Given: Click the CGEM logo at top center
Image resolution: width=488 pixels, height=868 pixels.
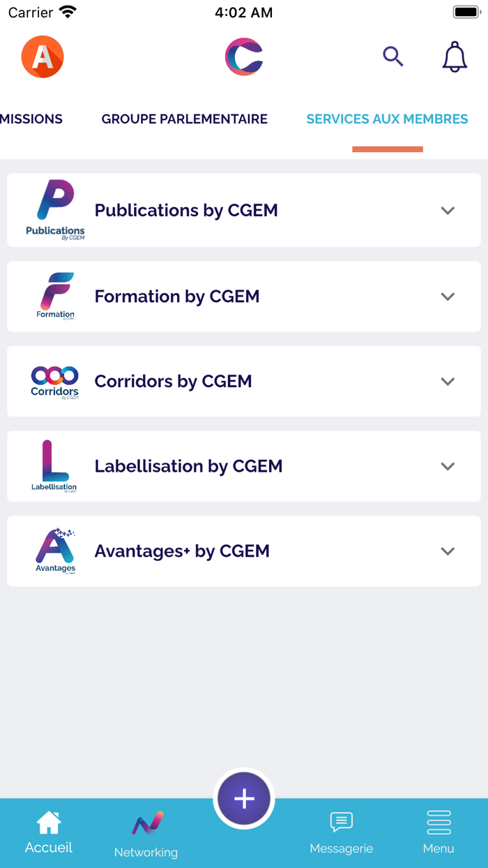Looking at the screenshot, I should [244, 57].
